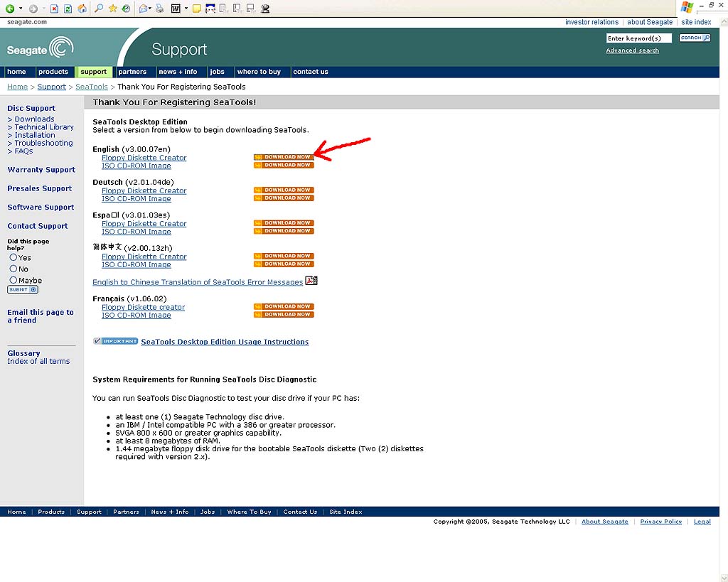
Task: Open English Floppy Diskette Creator link
Action: pos(144,157)
